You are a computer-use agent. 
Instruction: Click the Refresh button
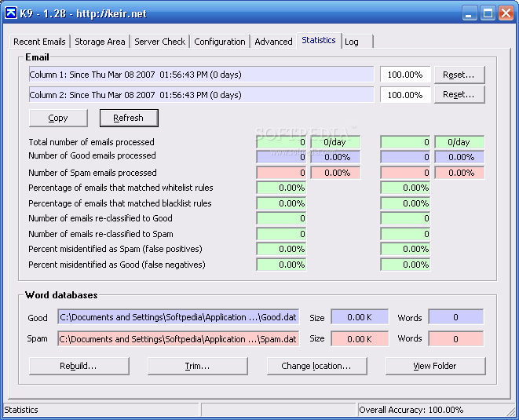point(129,118)
